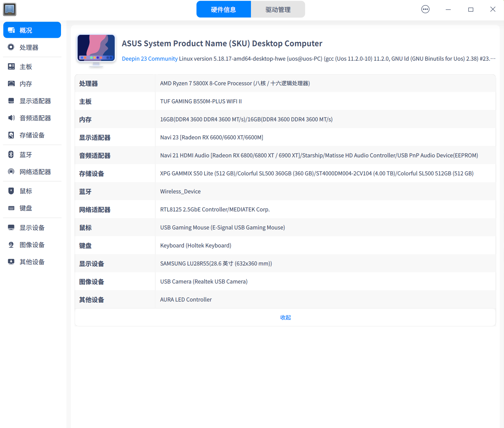Viewport: 504px width, 428px height.
Task: Click the 内存 row label in the table
Action: tap(85, 120)
